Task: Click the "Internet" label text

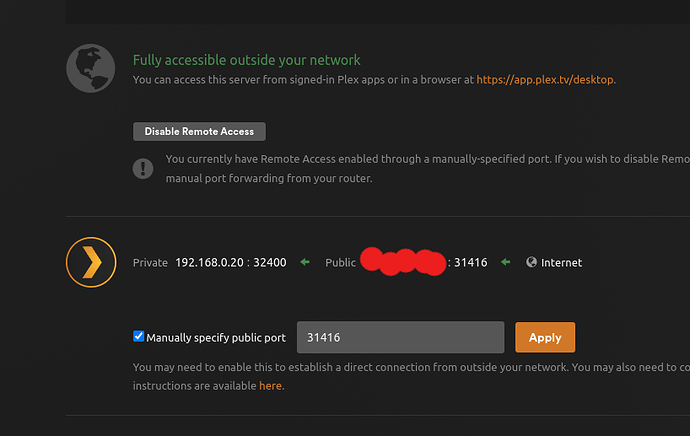Action: (x=561, y=263)
